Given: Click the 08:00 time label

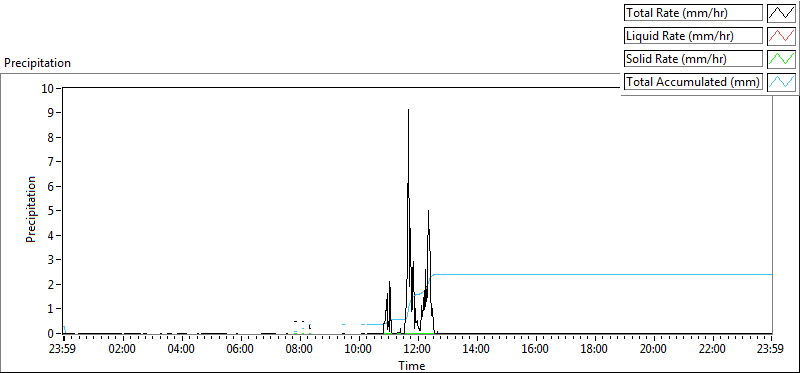Looking at the screenshot, I should pyautogui.click(x=299, y=350).
